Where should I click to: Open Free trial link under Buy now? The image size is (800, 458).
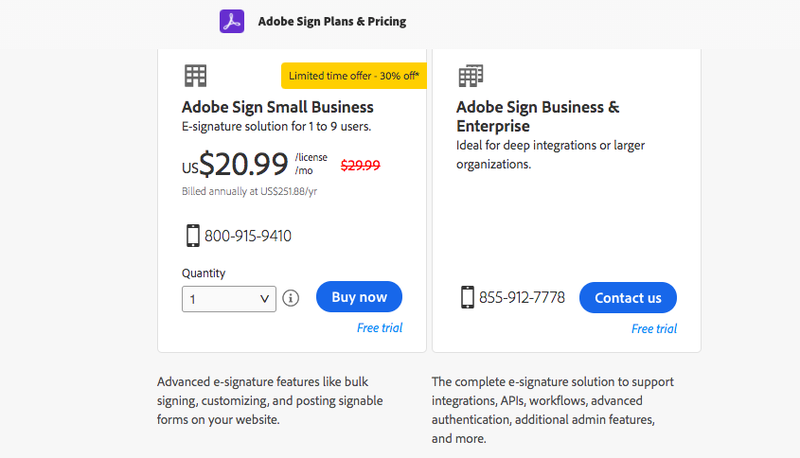point(380,327)
